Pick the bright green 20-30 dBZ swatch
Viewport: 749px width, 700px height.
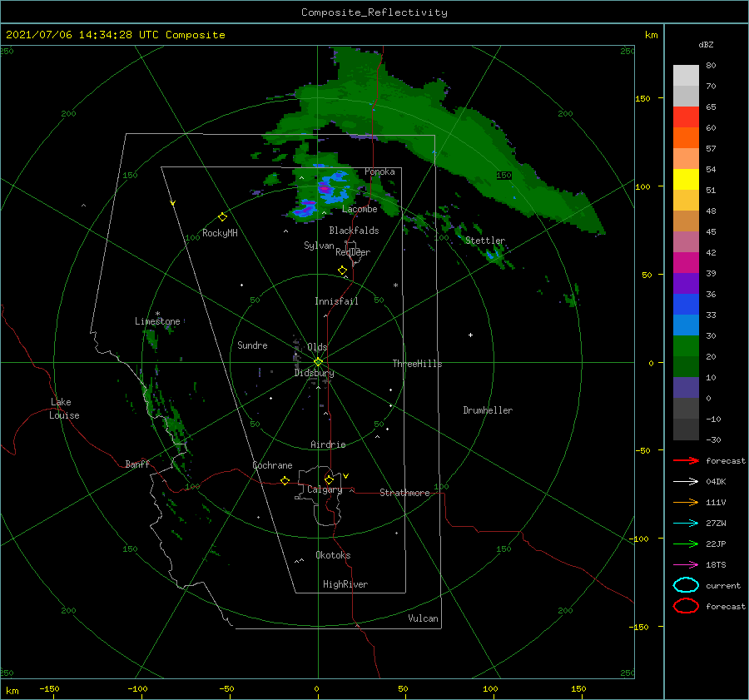686,345
